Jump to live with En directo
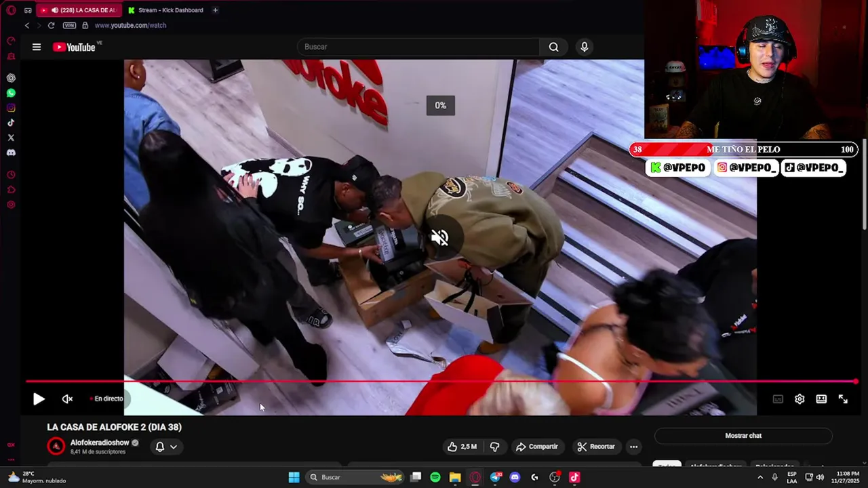Viewport: 868px width, 488px height. pos(106,399)
